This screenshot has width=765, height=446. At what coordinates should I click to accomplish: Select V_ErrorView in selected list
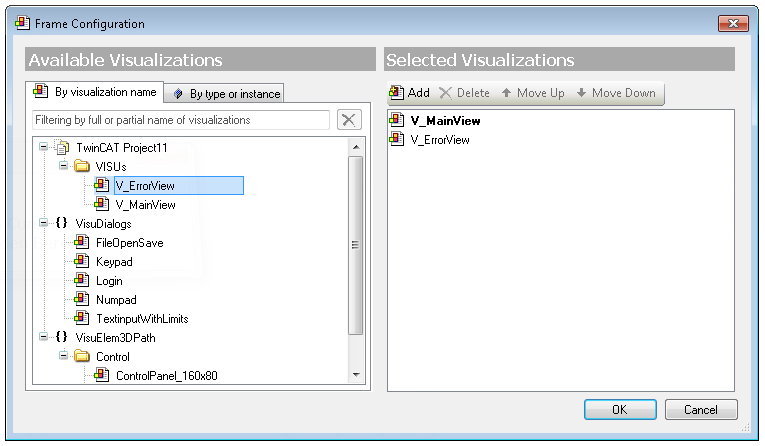tap(440, 140)
